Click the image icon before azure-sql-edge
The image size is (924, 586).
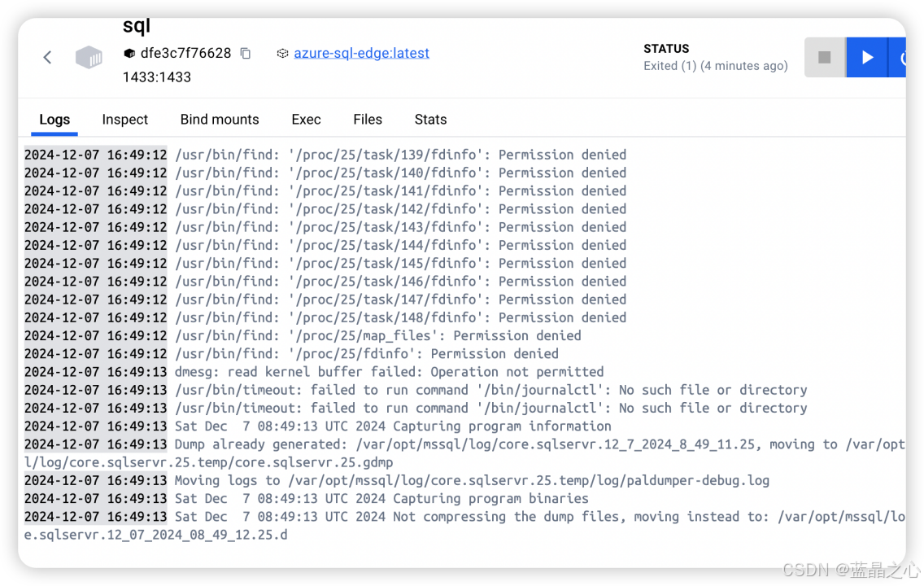coord(282,54)
